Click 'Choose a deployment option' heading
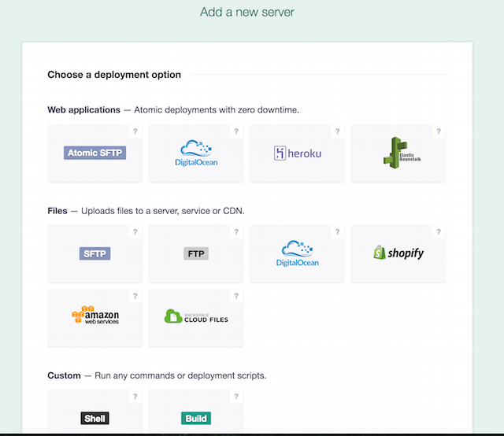 pos(114,75)
